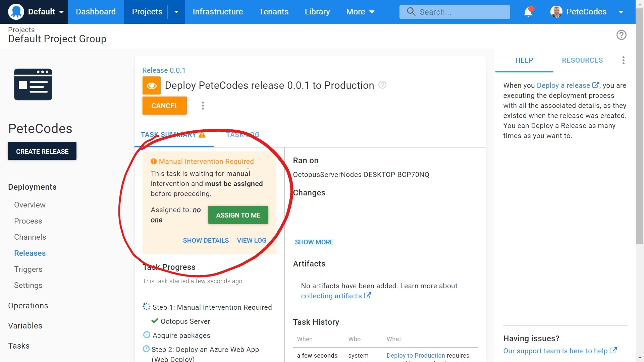The width and height of the screenshot is (644, 362).
Task: Click Show More under Changes
Action: (314, 242)
